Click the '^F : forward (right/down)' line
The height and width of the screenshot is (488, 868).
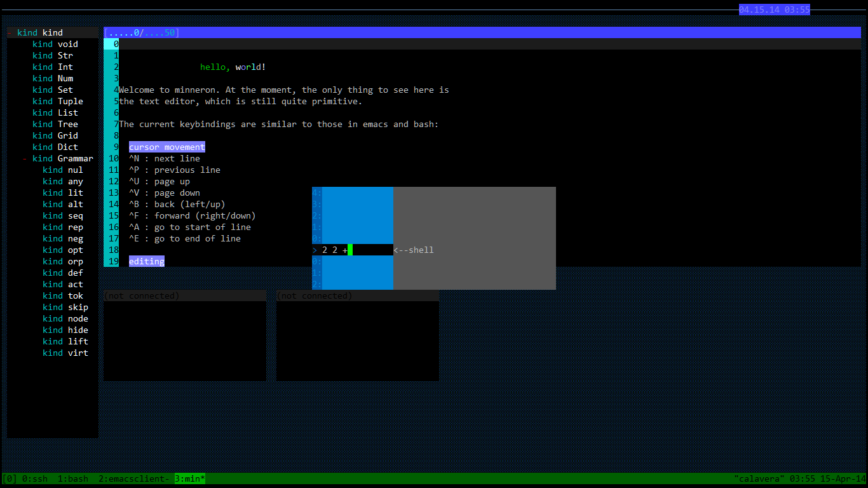(x=193, y=216)
